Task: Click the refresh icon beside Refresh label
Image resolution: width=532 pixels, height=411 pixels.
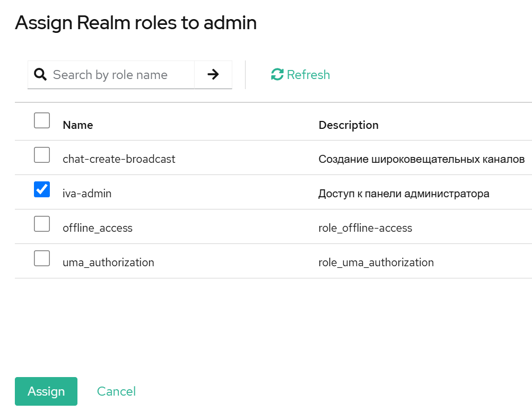Action: coord(277,74)
